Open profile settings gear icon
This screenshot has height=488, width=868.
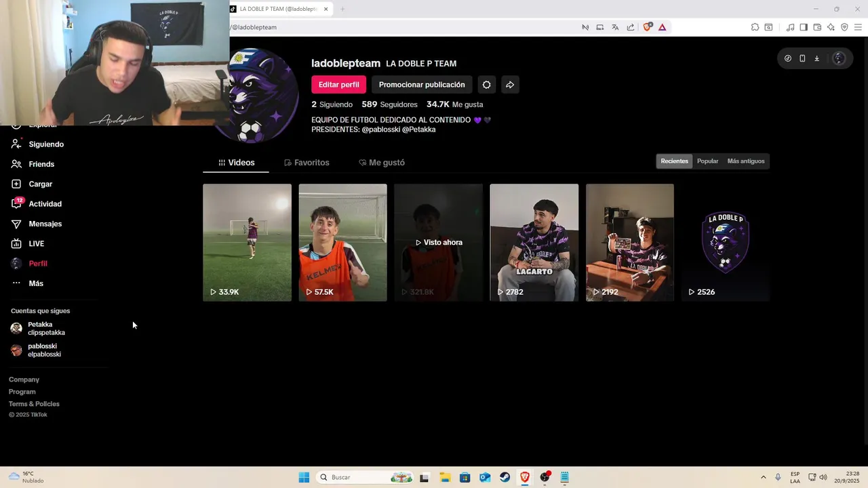(x=486, y=85)
